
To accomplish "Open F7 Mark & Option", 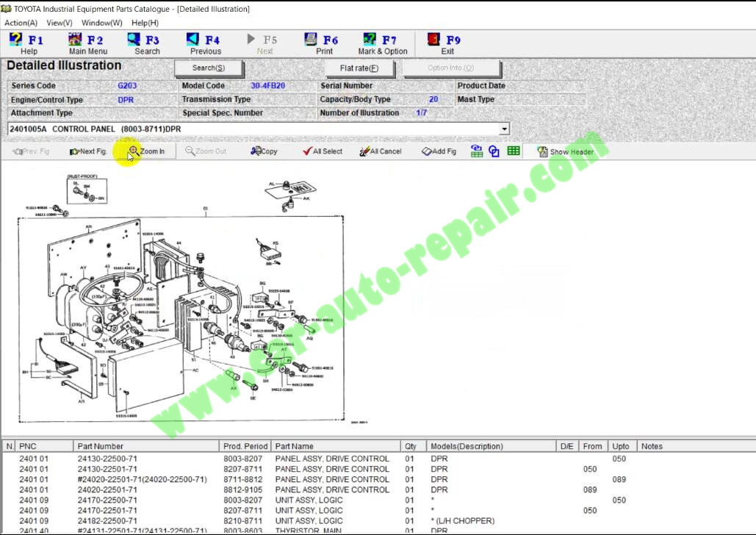I will (x=382, y=44).
